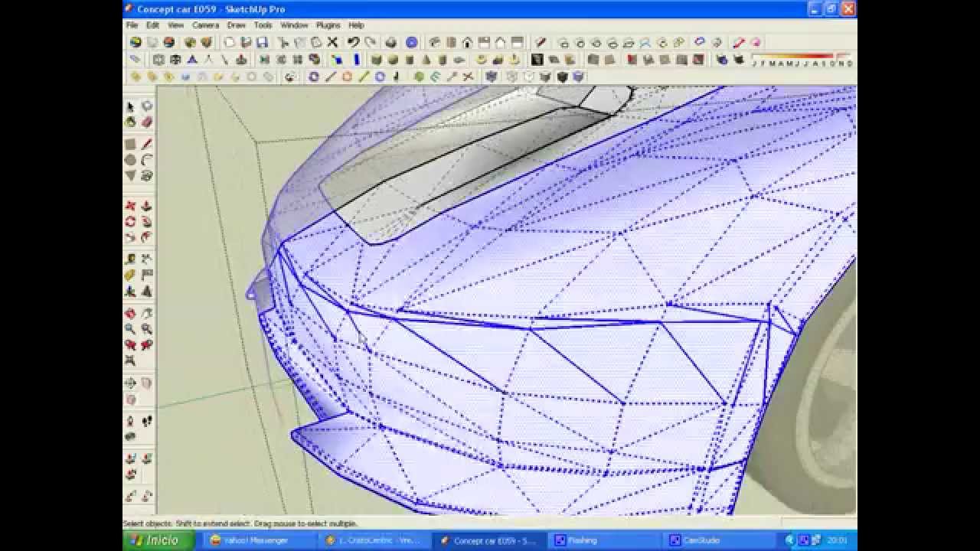Open the Tools menu
Image resolution: width=980 pixels, height=551 pixels.
[x=263, y=25]
